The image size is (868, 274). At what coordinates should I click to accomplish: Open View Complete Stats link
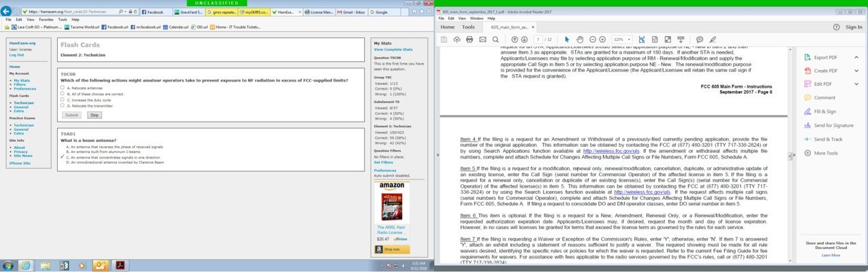coord(393,50)
